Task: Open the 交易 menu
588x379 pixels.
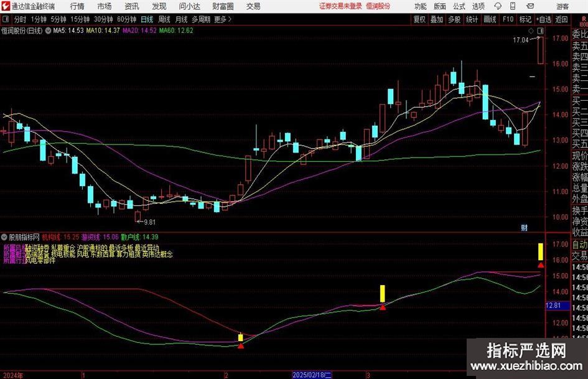Action: tap(253, 6)
